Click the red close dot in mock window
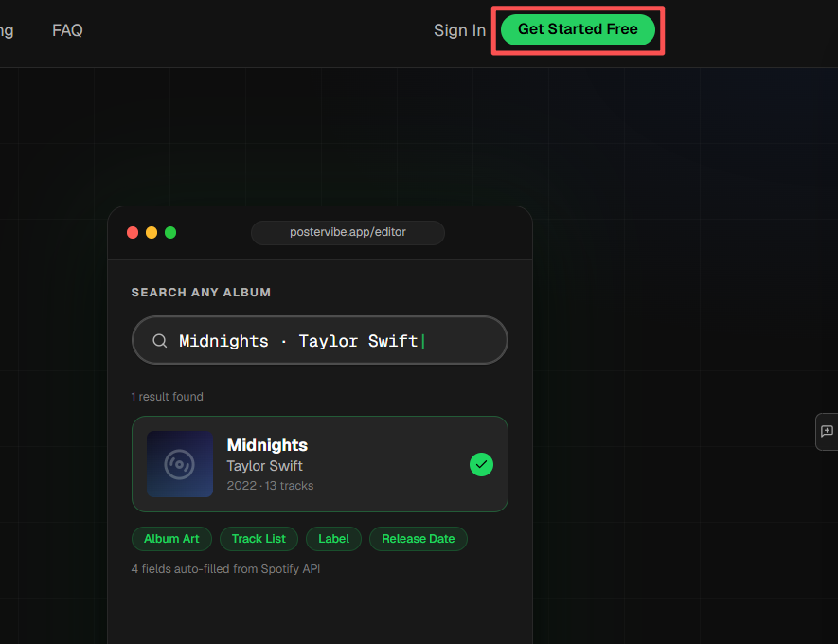Image resolution: width=838 pixels, height=644 pixels. point(133,232)
